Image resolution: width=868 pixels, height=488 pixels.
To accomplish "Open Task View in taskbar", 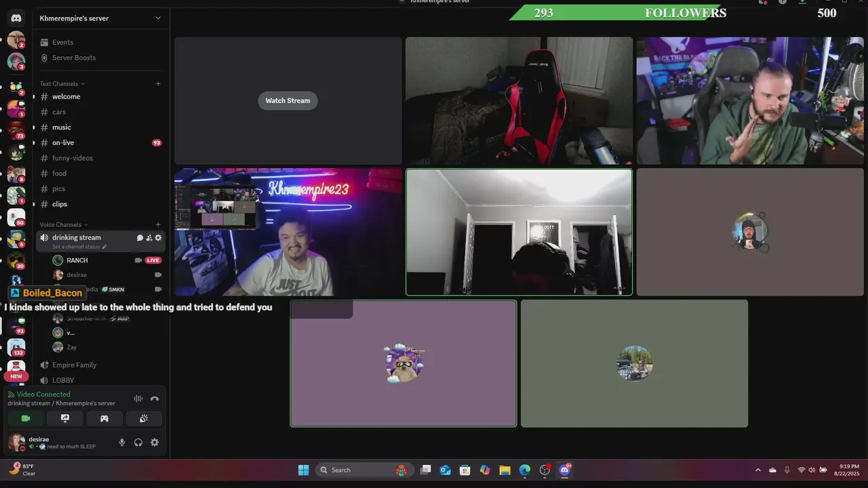I will (425, 470).
